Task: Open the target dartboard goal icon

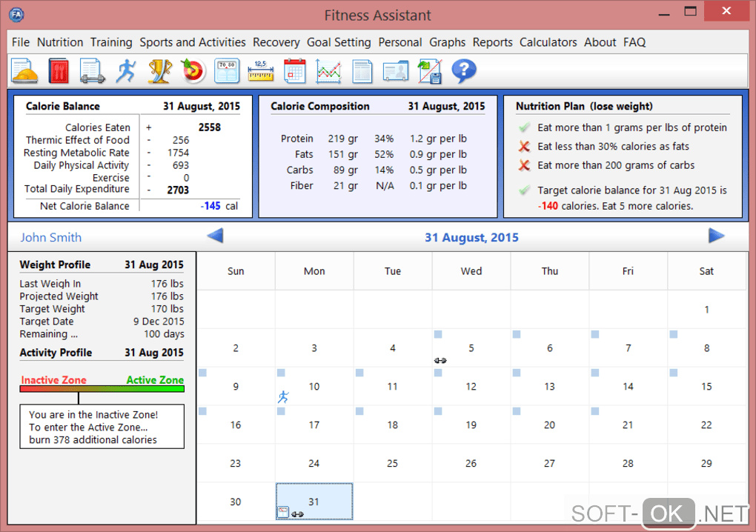Action: tap(193, 71)
